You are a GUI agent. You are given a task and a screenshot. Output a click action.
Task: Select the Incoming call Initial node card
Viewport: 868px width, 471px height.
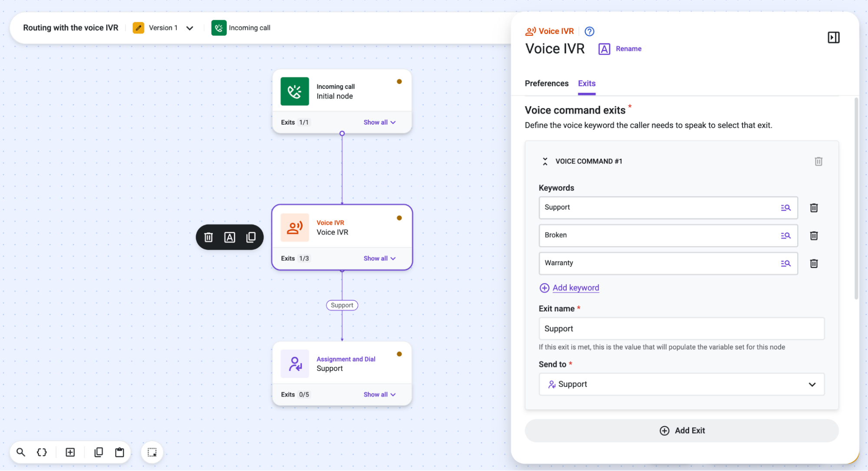coord(342,101)
